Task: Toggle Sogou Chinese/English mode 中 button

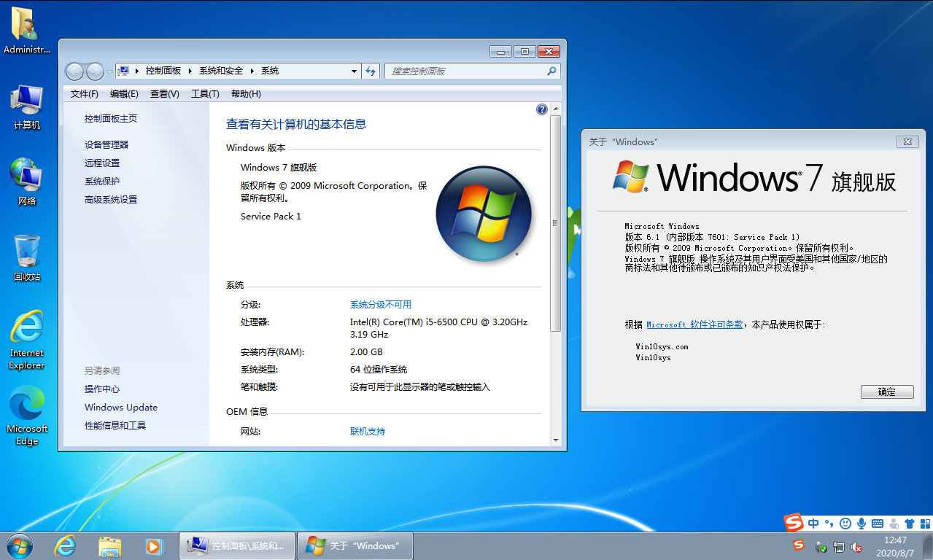Action: pyautogui.click(x=813, y=524)
